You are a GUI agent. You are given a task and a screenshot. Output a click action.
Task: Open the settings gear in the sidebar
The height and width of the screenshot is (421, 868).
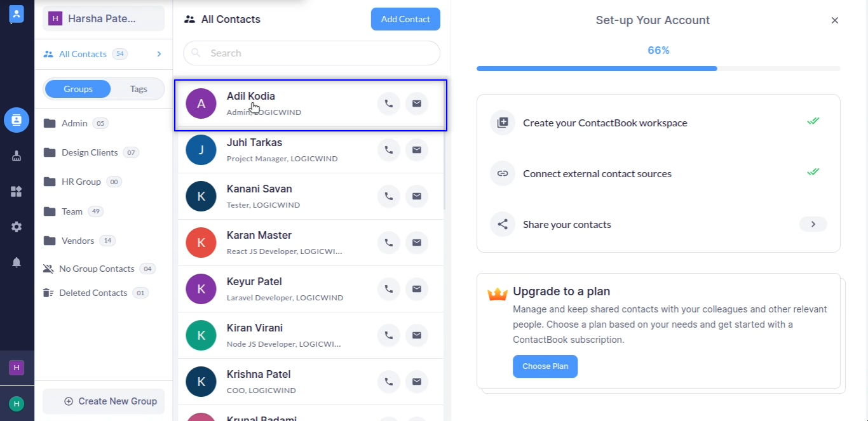click(x=17, y=227)
